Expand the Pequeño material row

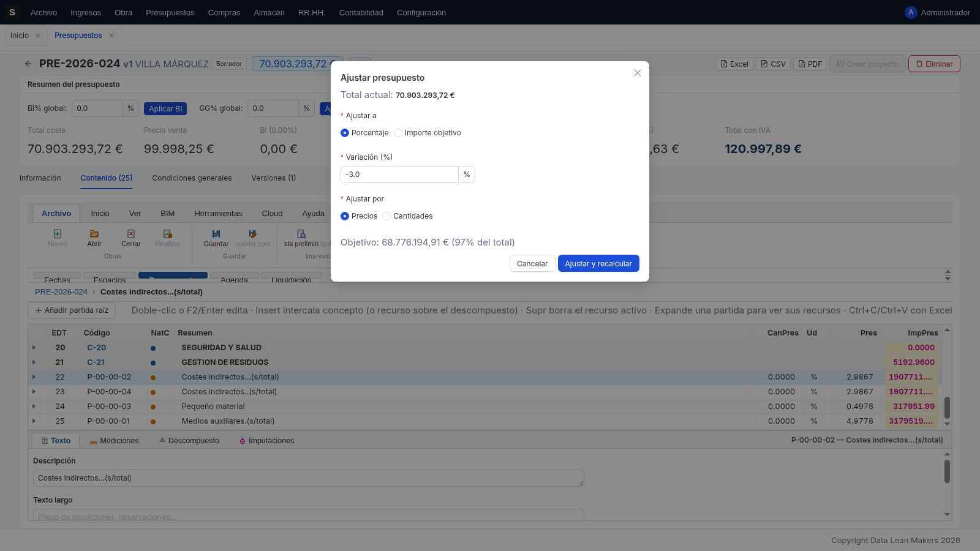[34, 407]
